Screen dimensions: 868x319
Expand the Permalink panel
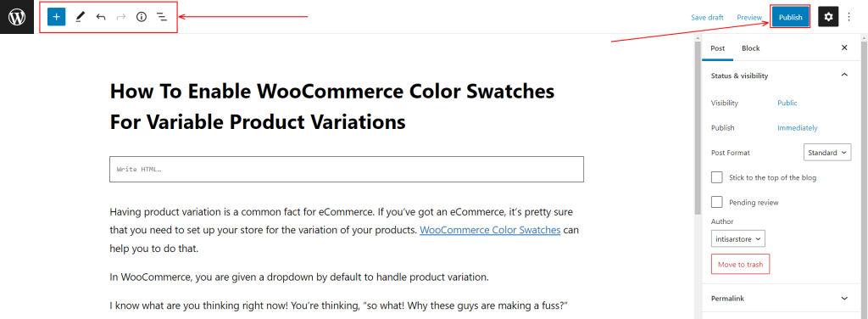tap(781, 298)
